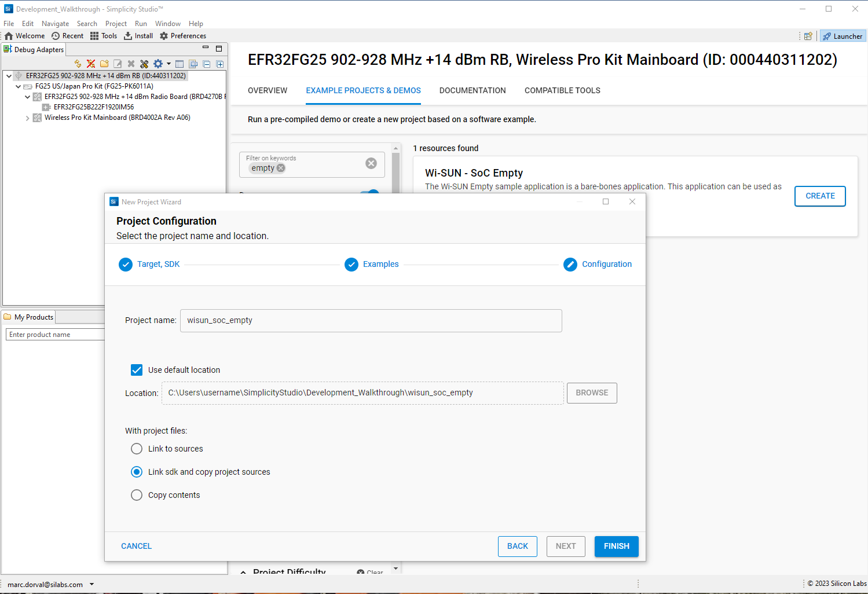Screen dimensions: 868x594
Task: Collapse FG25 US/Japan Pro Kit node
Action: point(18,86)
